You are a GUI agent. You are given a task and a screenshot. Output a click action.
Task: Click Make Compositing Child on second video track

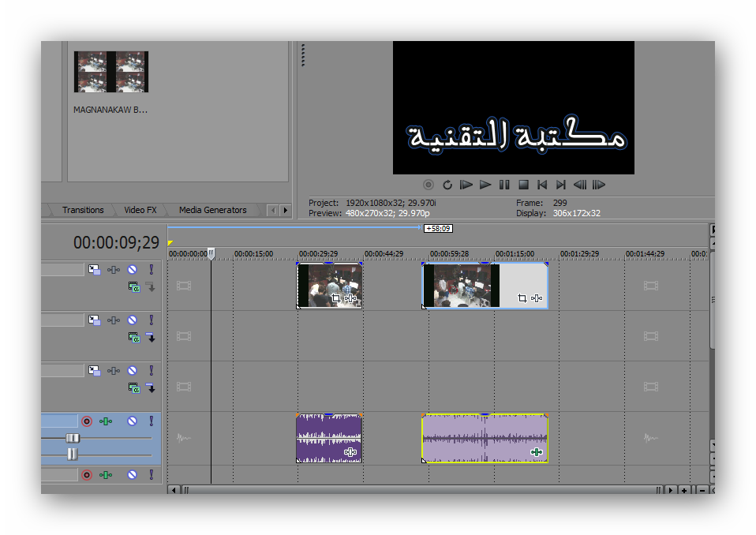pos(151,338)
